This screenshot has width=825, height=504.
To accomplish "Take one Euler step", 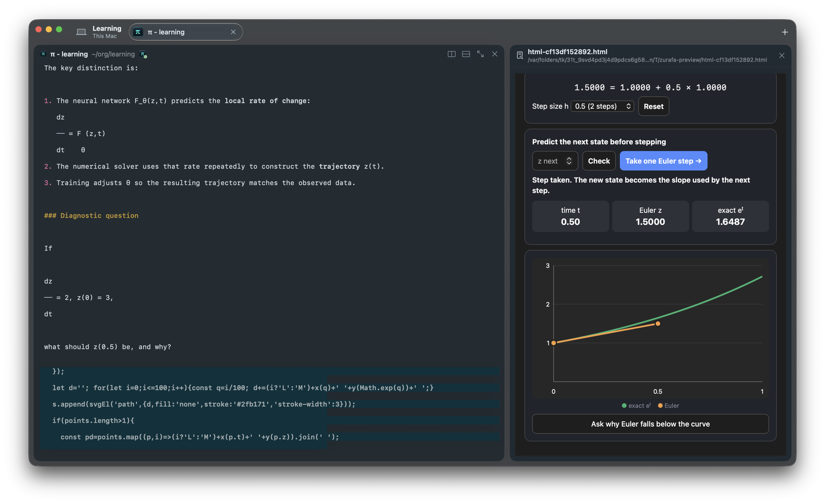I will click(x=663, y=161).
